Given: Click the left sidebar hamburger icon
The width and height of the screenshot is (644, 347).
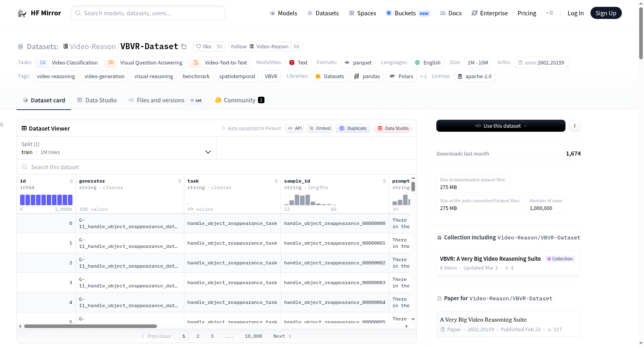Looking at the screenshot, I should click(x=2, y=125).
